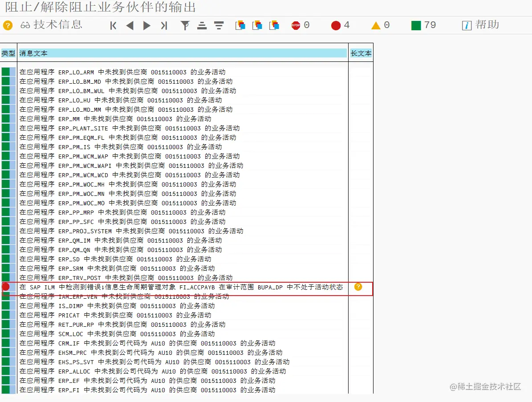Select row with EHSM_PRC company code message
This screenshot has height=402, width=532.
click(x=151, y=353)
